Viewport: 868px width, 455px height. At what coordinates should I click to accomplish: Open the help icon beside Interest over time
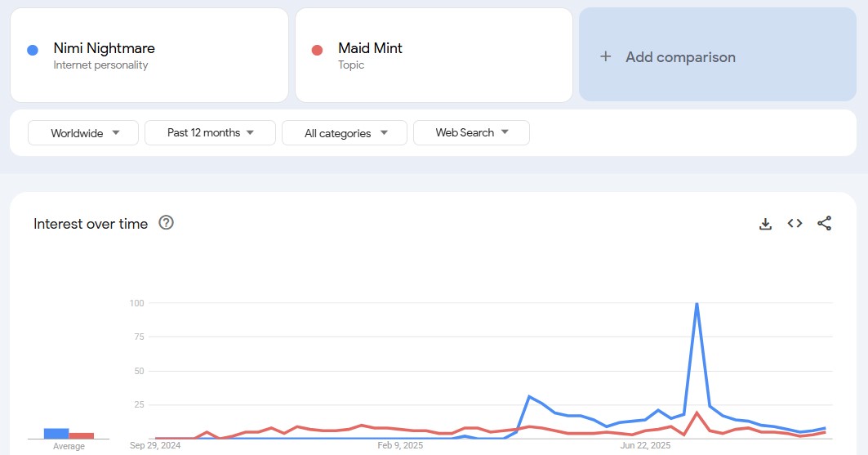click(166, 223)
